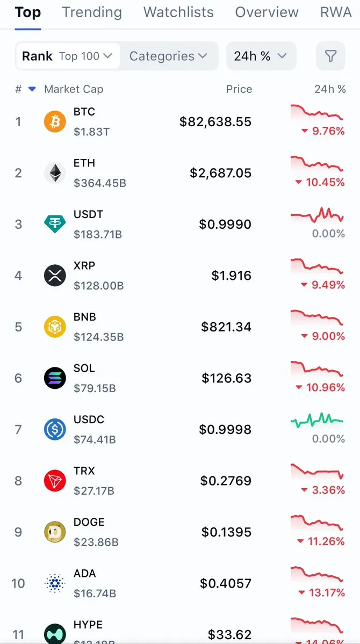Open the 24h % timeframe dropdown
Viewport: 360px width, 644px height.
coord(261,56)
